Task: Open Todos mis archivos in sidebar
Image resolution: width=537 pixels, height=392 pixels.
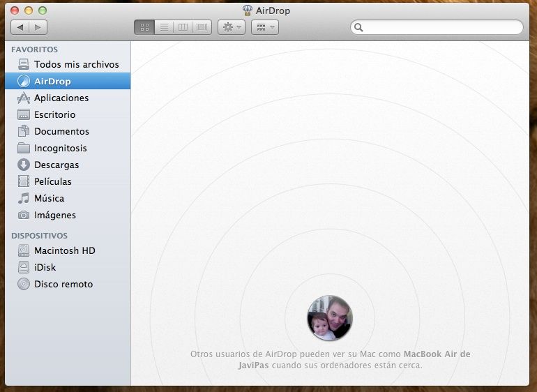Action: tap(76, 64)
